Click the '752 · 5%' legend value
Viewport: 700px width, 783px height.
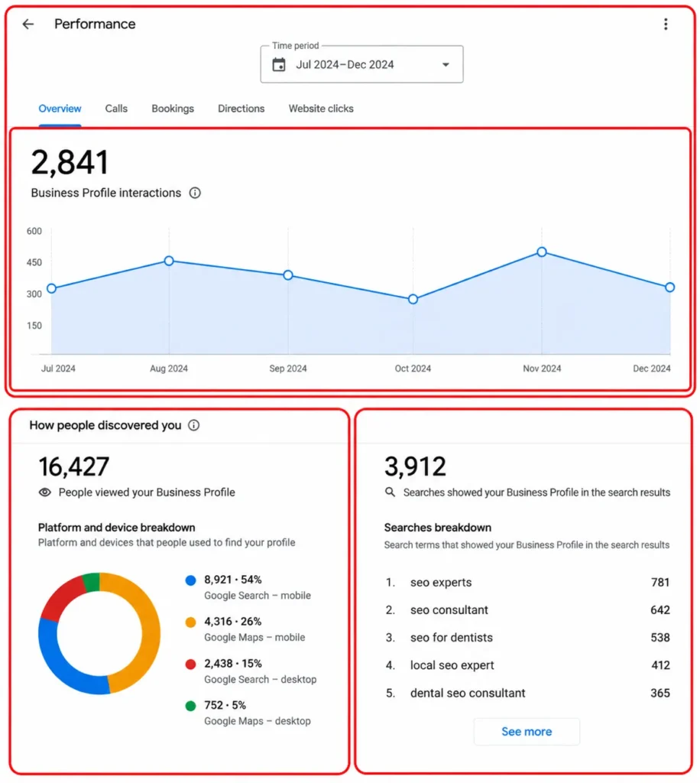pyautogui.click(x=225, y=705)
